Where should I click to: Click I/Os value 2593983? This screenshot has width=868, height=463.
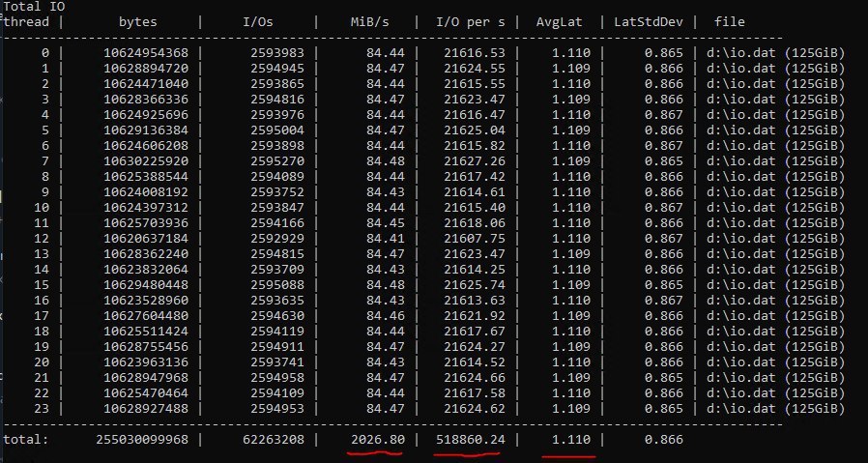click(x=277, y=53)
